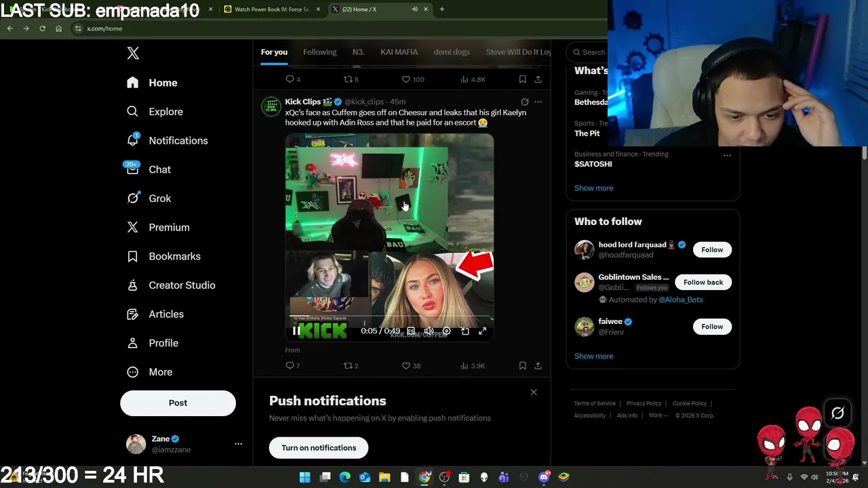Pause the Kick Clips video
The height and width of the screenshot is (488, 868).
click(x=296, y=331)
